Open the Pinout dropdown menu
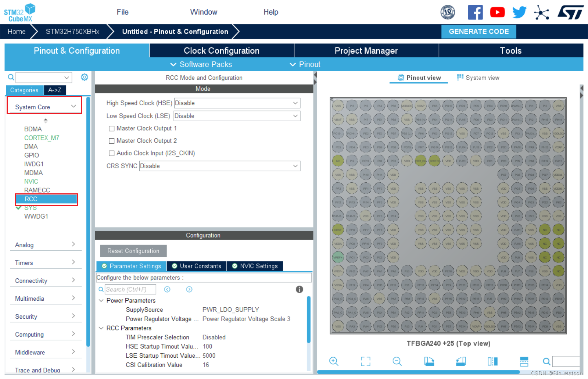 (x=305, y=65)
